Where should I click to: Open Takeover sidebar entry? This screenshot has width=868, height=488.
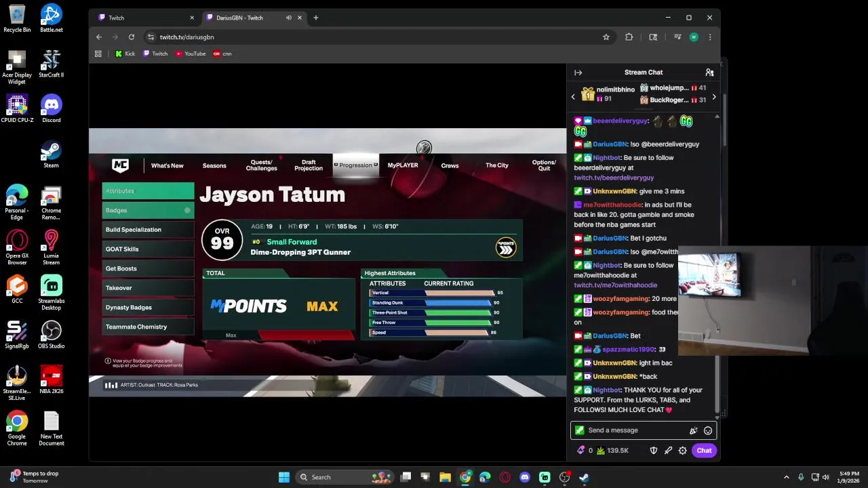[x=148, y=288]
